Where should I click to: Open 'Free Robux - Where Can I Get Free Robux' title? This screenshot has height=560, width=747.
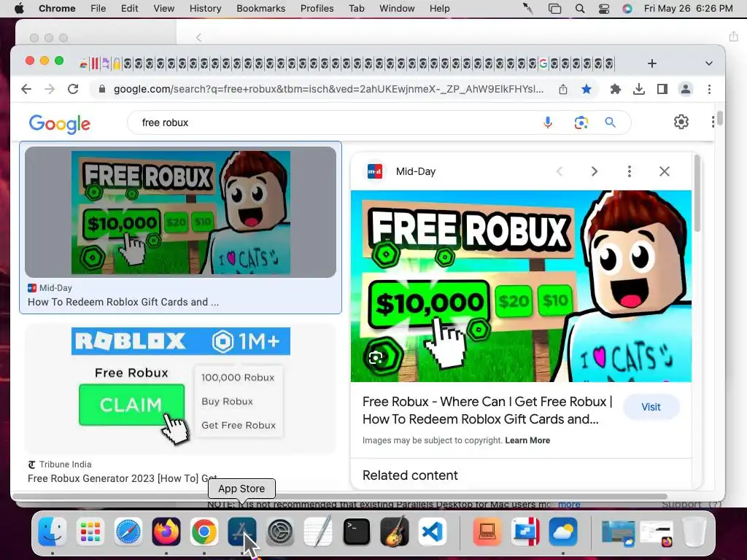tap(487, 410)
